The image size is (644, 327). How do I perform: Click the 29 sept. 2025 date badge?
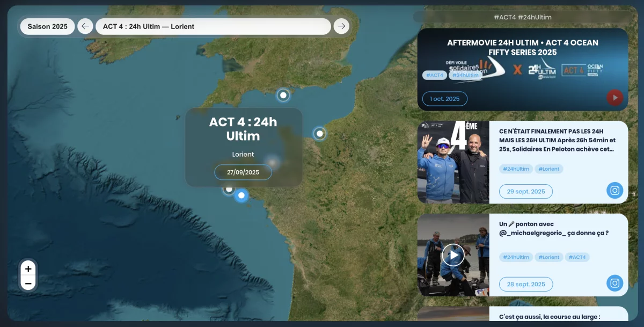[x=526, y=192]
